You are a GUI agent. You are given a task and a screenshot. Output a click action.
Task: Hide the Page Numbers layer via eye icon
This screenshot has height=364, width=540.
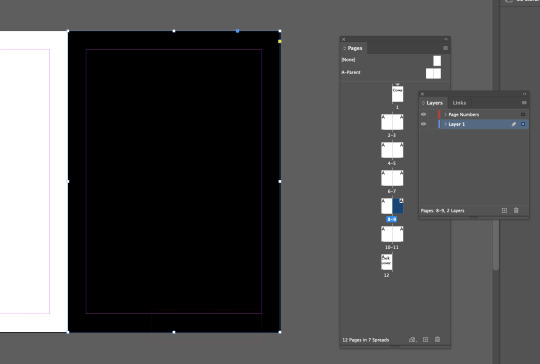tap(424, 114)
